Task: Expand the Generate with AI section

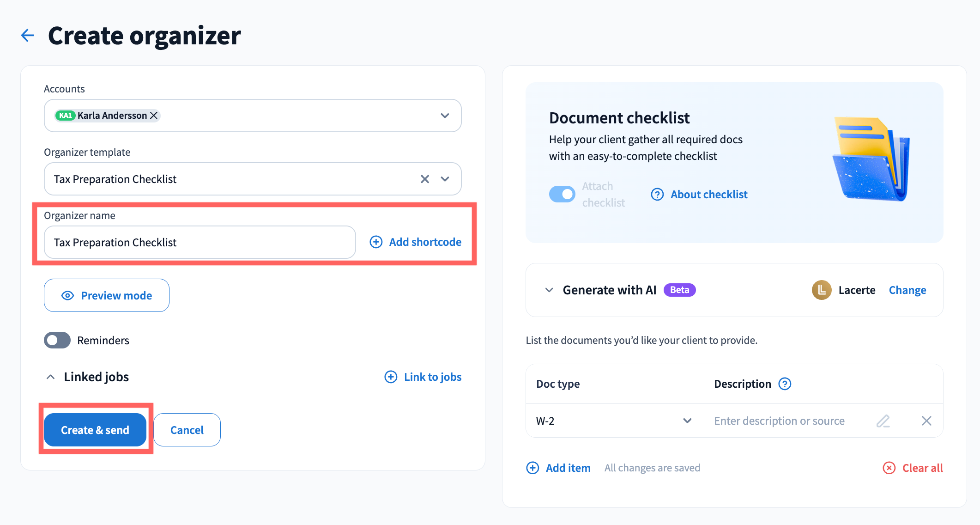Action: point(549,290)
